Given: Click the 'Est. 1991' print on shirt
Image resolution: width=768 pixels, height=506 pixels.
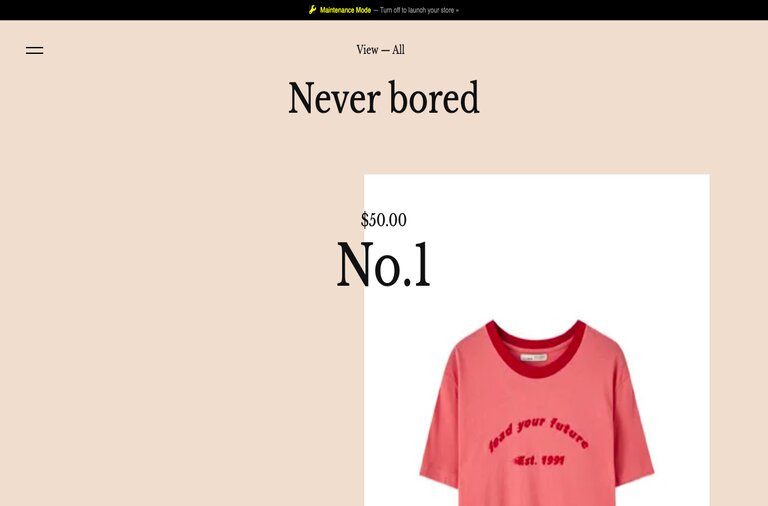Looking at the screenshot, I should pyautogui.click(x=539, y=460).
